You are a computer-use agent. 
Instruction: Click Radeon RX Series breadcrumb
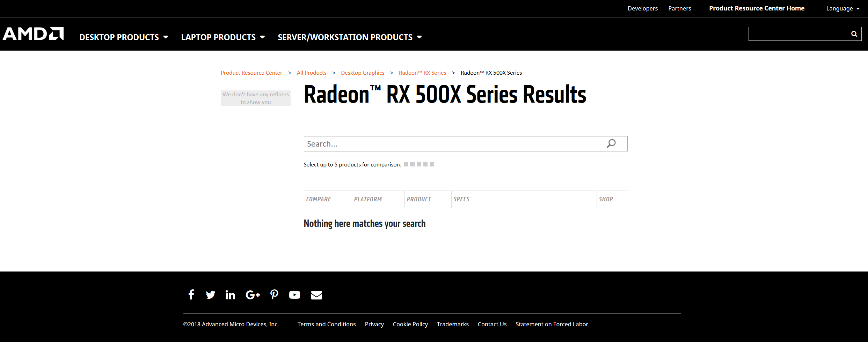point(422,73)
